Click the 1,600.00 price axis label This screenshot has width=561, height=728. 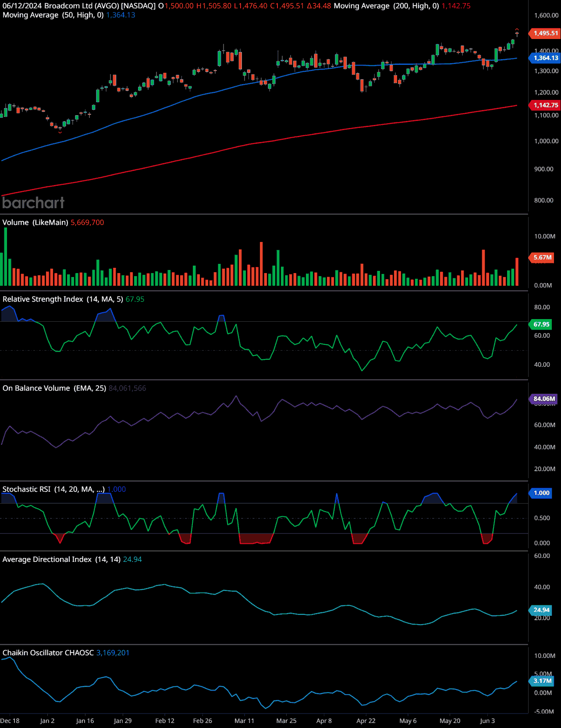pos(546,15)
